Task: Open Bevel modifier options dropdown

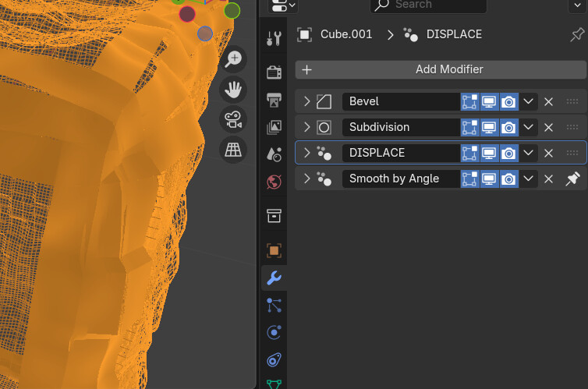Action: tap(529, 101)
